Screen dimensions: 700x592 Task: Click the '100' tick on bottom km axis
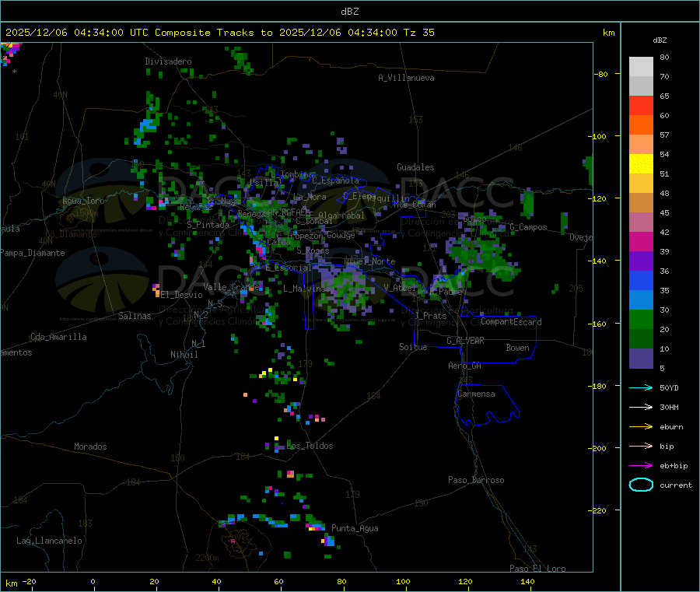click(x=403, y=581)
